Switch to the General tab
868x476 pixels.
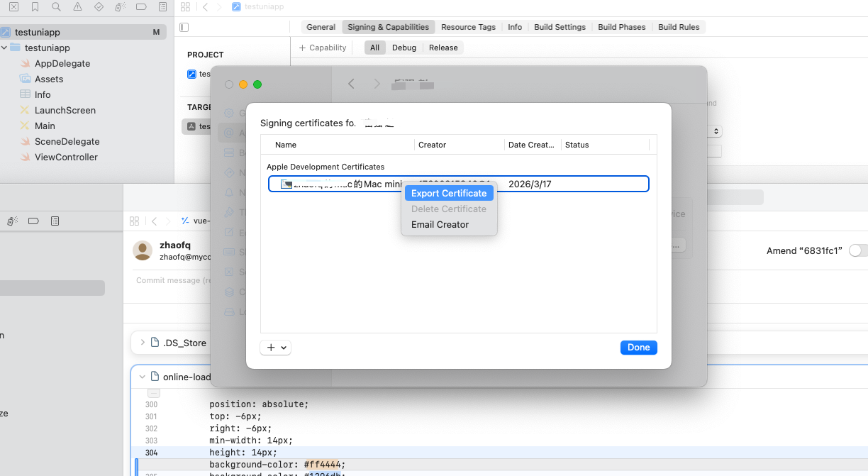[321, 27]
